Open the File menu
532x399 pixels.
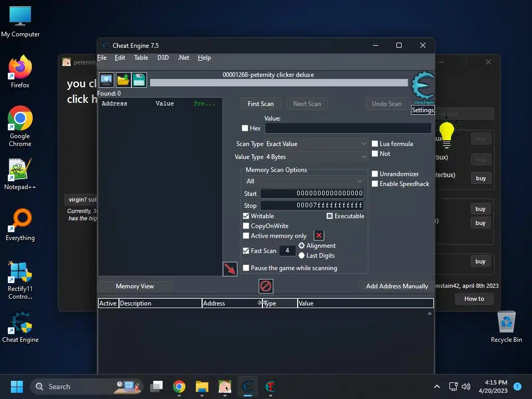pos(102,58)
